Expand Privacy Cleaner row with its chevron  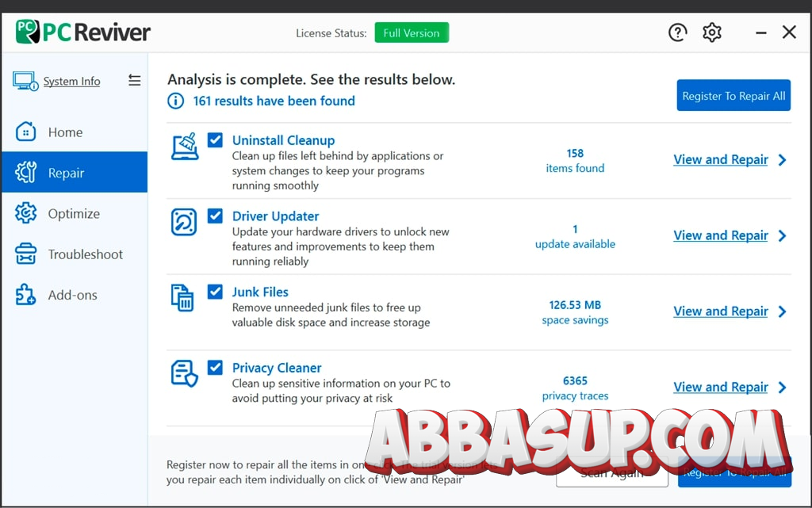(x=783, y=388)
